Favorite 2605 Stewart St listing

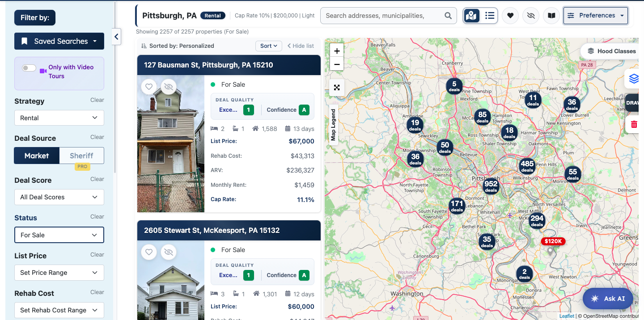pyautogui.click(x=149, y=252)
